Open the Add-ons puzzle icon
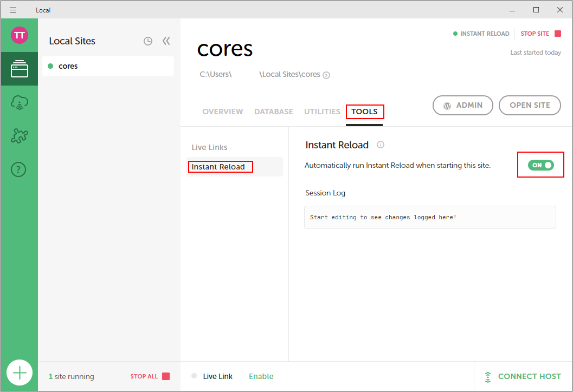 (x=20, y=136)
